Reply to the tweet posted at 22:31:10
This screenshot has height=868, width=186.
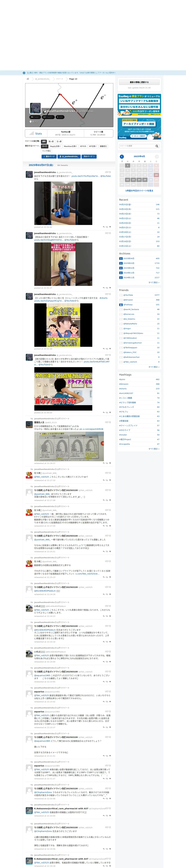coord(104,349)
